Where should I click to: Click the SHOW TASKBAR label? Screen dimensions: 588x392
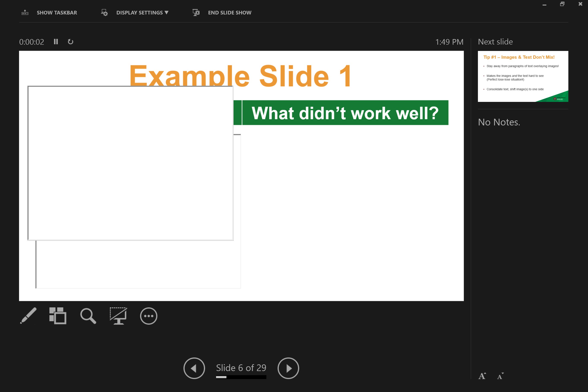pos(57,13)
